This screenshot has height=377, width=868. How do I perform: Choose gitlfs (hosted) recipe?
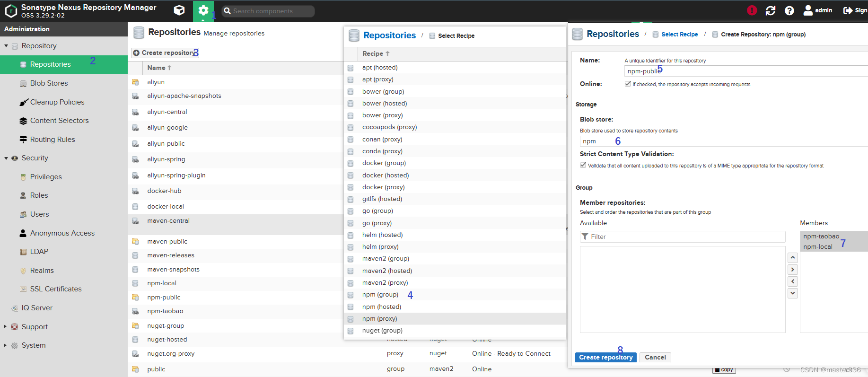(382, 199)
